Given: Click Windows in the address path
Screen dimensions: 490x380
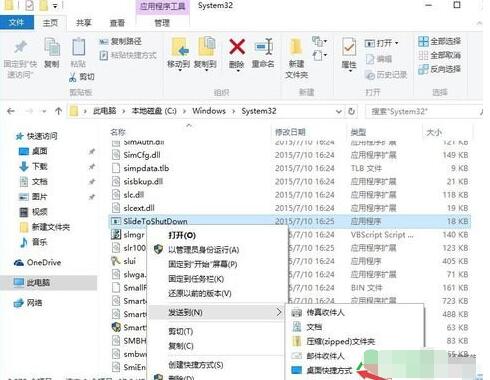Looking at the screenshot, I should click(209, 111).
